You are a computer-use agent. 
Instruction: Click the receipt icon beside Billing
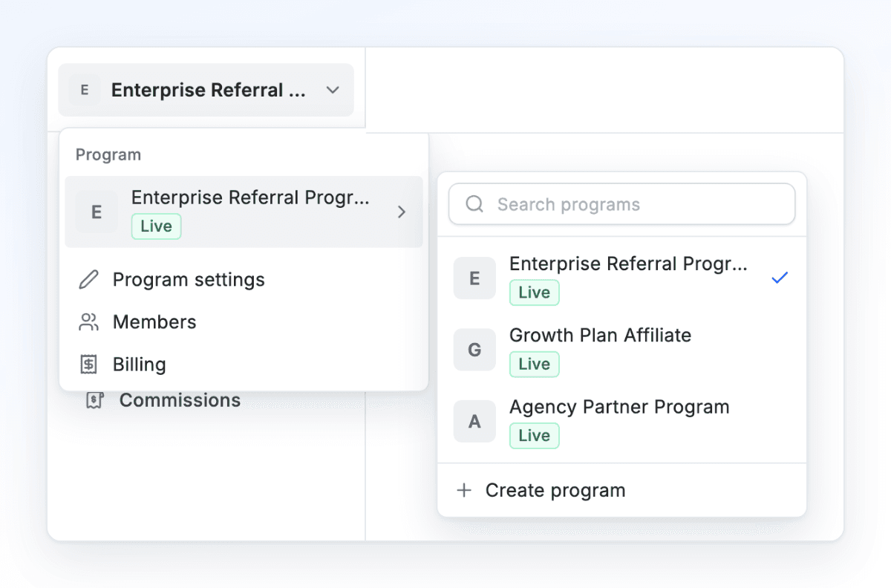coord(88,365)
